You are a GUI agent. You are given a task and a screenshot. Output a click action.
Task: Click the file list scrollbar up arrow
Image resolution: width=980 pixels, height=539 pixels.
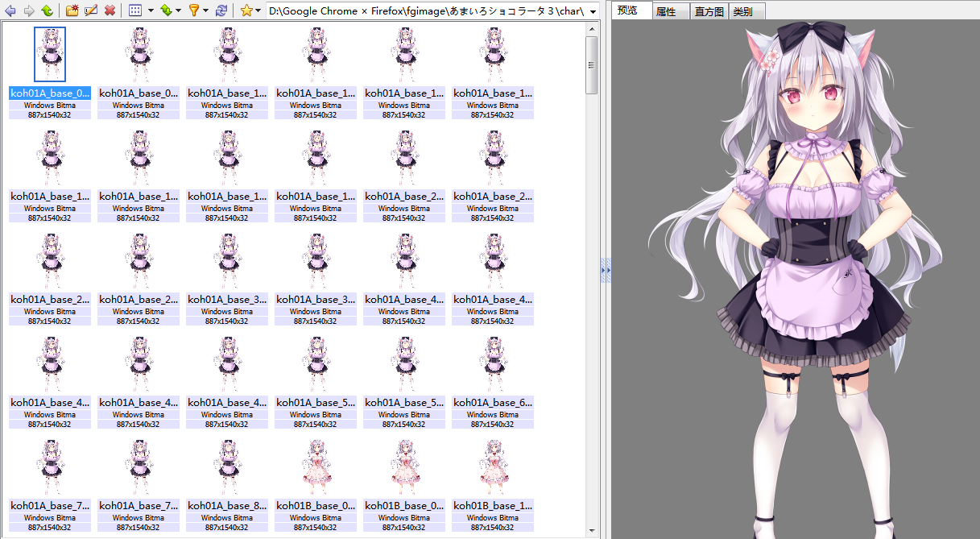click(x=592, y=29)
